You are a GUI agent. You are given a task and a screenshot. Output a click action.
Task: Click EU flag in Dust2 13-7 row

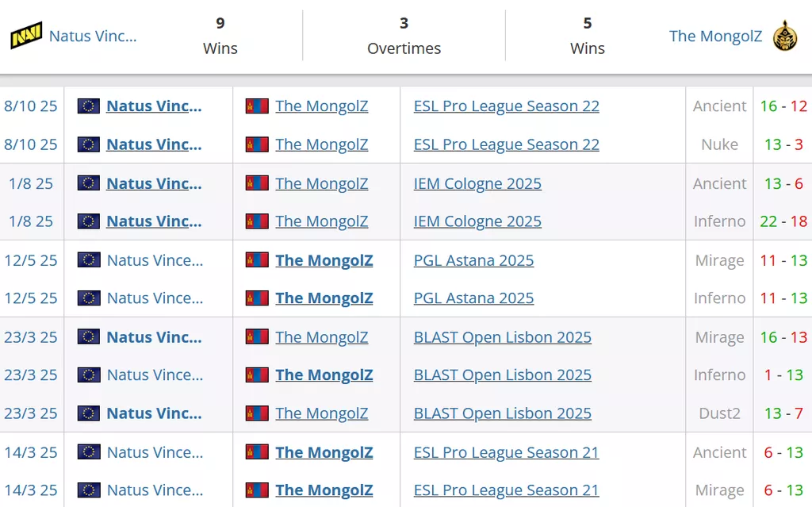(x=89, y=413)
